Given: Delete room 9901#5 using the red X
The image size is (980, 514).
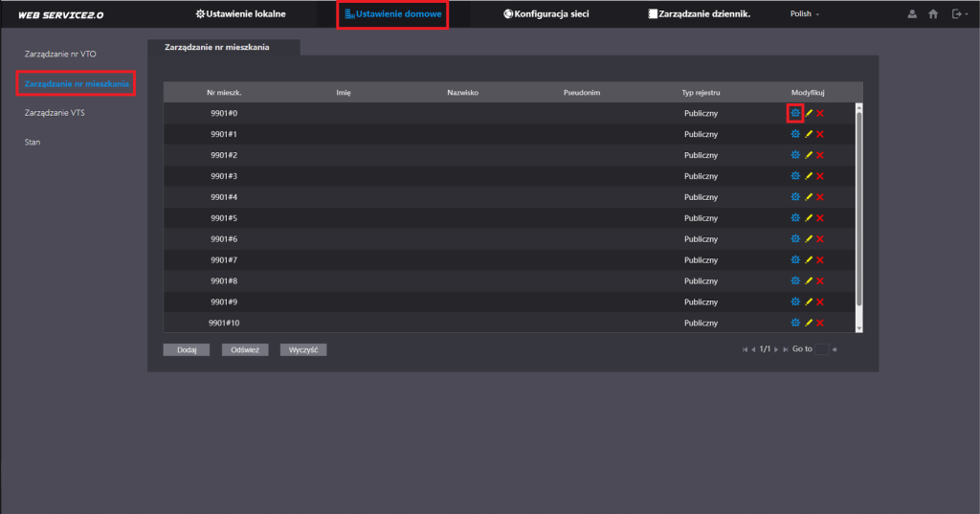Looking at the screenshot, I should point(820,218).
